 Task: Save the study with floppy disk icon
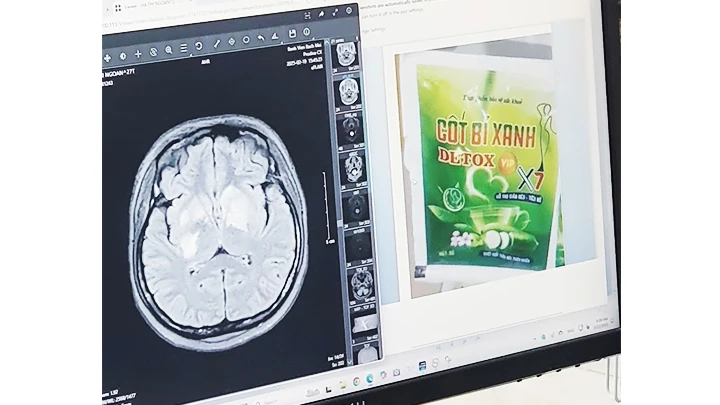point(292,33)
